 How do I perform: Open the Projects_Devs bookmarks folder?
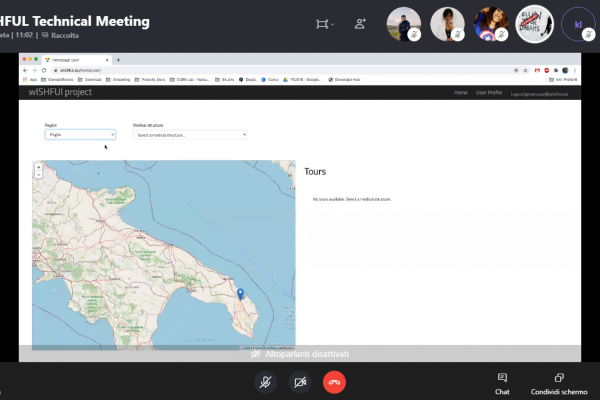150,80
